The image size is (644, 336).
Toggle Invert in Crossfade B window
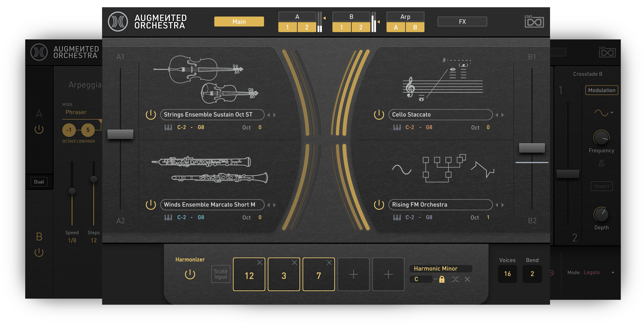point(602,186)
